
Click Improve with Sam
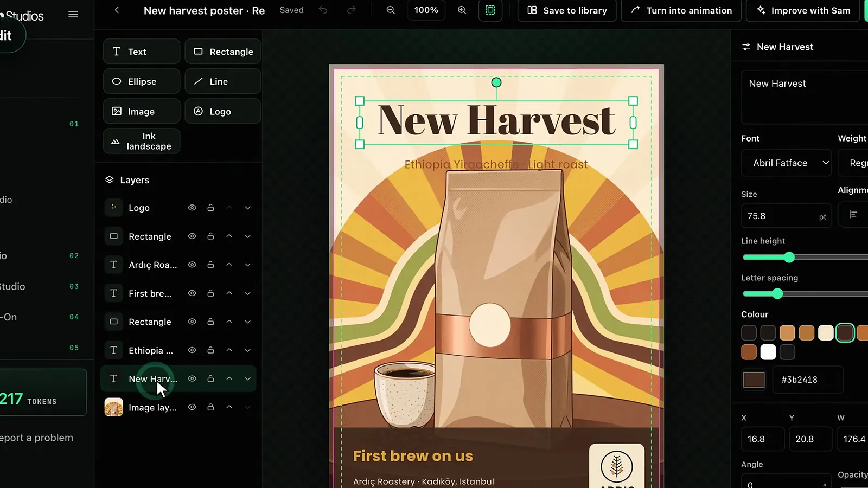click(x=803, y=10)
